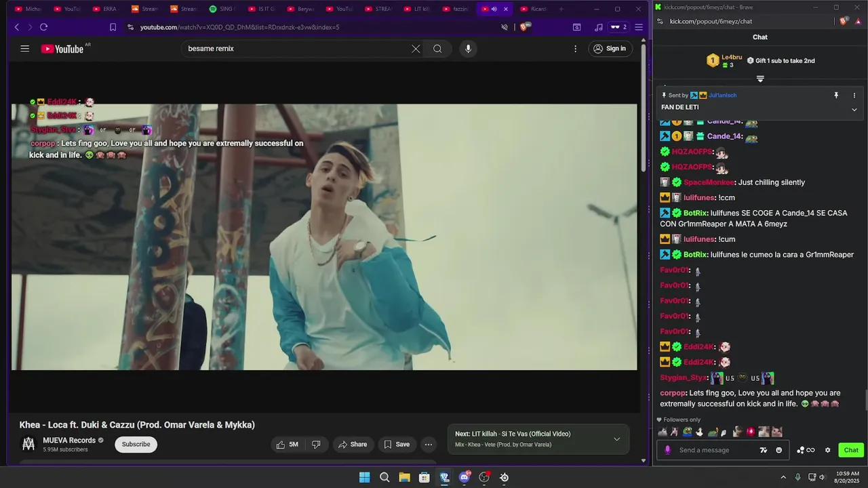This screenshot has width=868, height=488.
Task: Click the purple microphone in message box
Action: 668,450
